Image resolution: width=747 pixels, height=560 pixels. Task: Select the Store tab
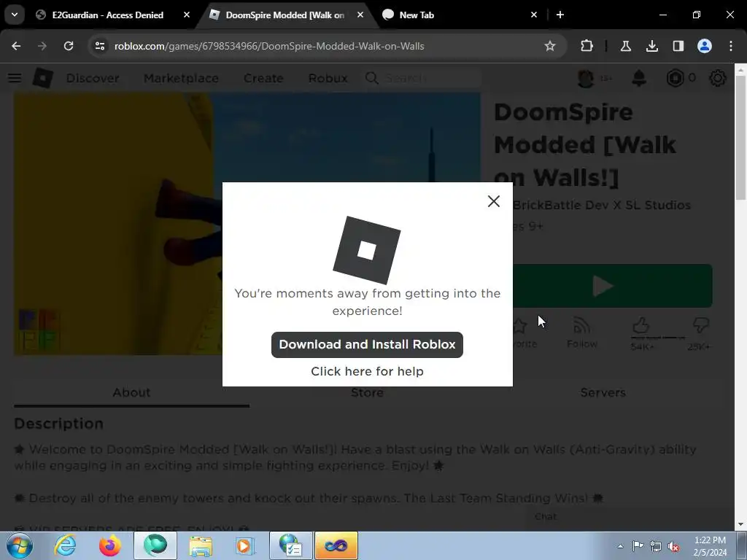[x=368, y=393]
